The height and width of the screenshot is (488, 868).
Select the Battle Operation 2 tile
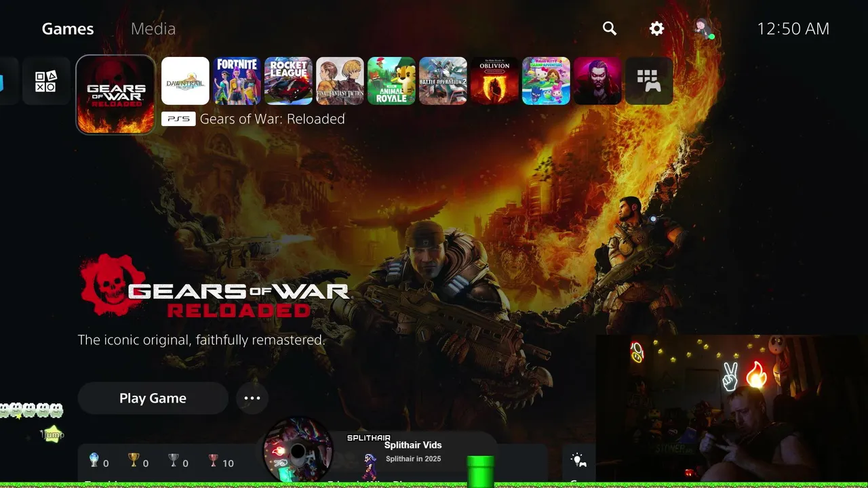(x=443, y=81)
